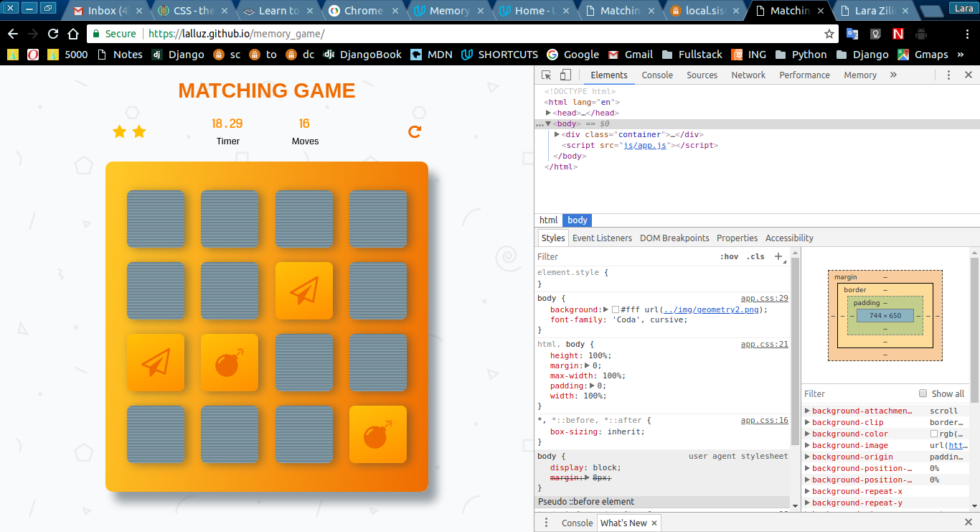980x532 pixels.
Task: Open the app.css:29 source link
Action: pyautogui.click(x=765, y=298)
